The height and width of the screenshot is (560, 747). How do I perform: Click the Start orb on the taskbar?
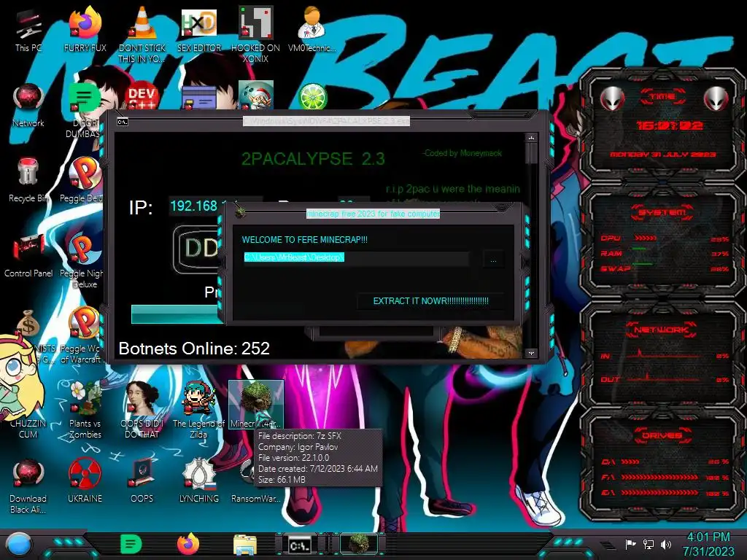tap(18, 545)
